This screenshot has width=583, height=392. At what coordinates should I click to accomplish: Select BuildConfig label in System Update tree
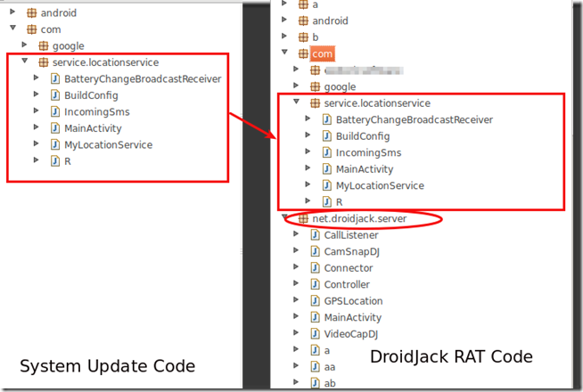91,95
